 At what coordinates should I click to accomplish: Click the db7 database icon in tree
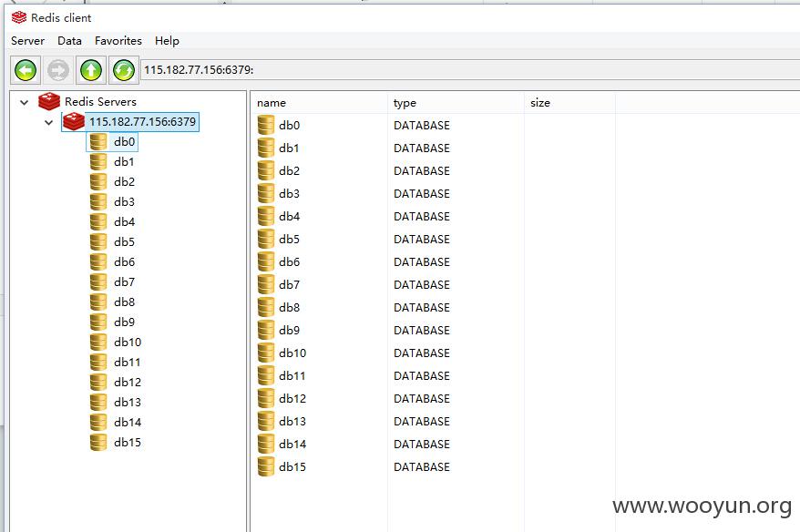click(98, 282)
